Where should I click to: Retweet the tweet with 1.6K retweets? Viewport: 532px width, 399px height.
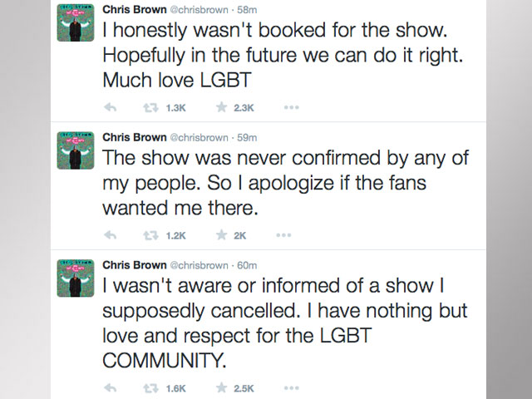coord(150,388)
